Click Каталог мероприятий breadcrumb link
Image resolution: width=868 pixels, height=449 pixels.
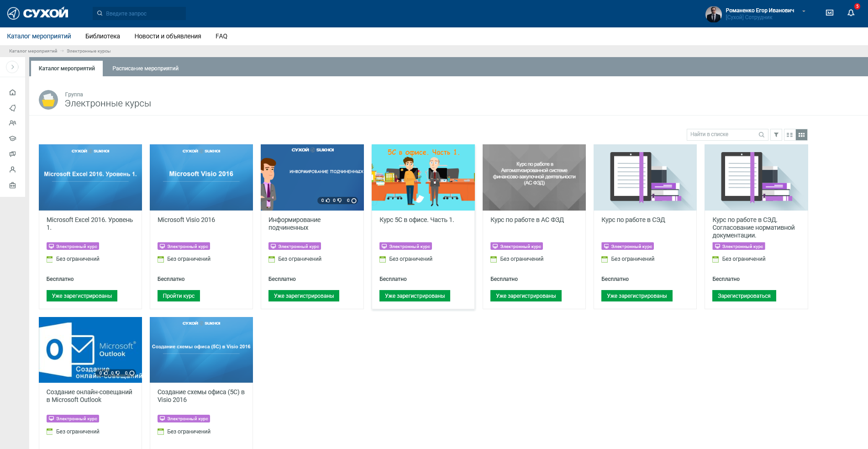click(x=33, y=51)
